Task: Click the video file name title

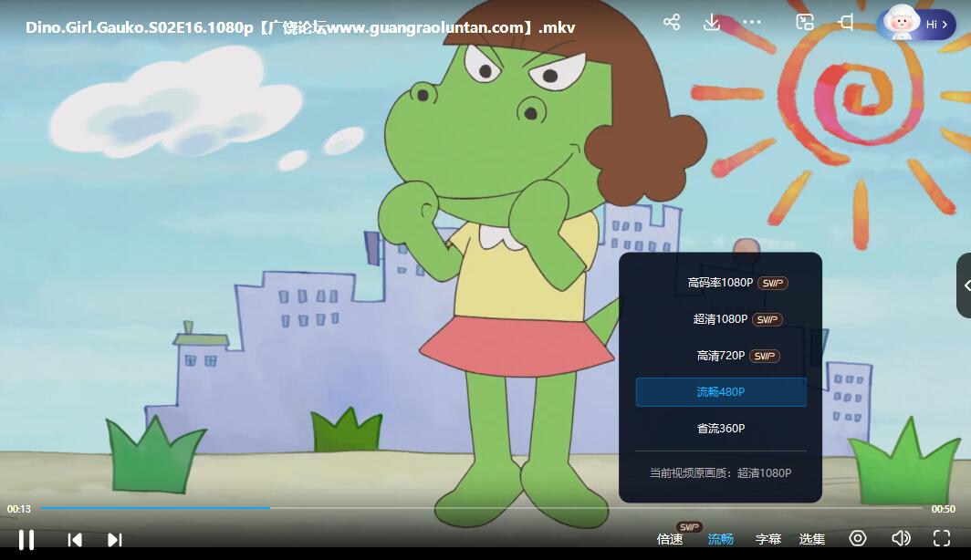Action: point(300,28)
